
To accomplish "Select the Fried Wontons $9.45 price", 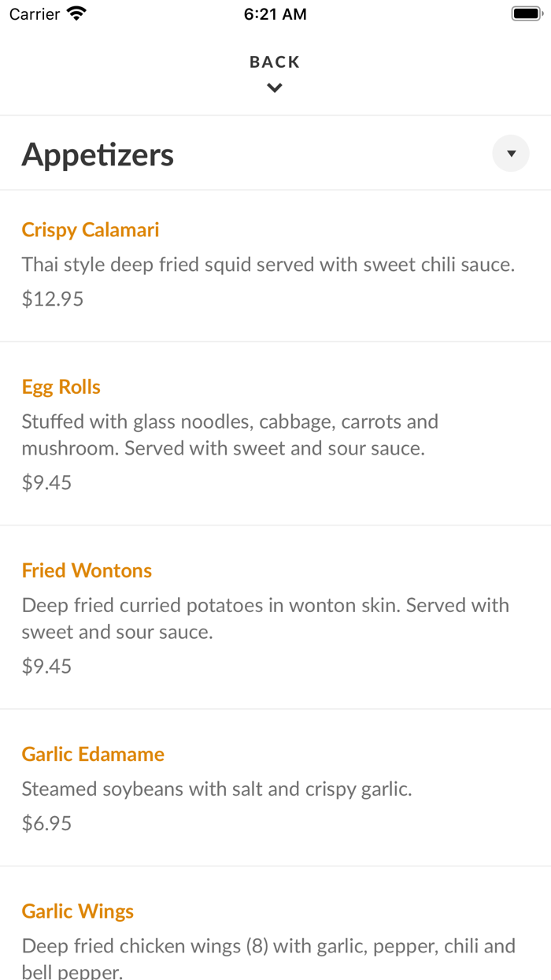I will coord(46,666).
